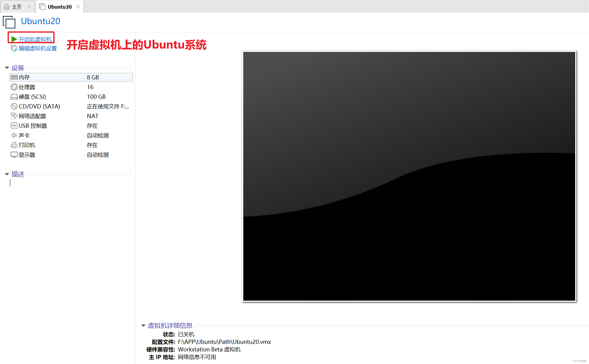Click the CD/DVD (SATA) disc icon
The width and height of the screenshot is (589, 364).
14,106
